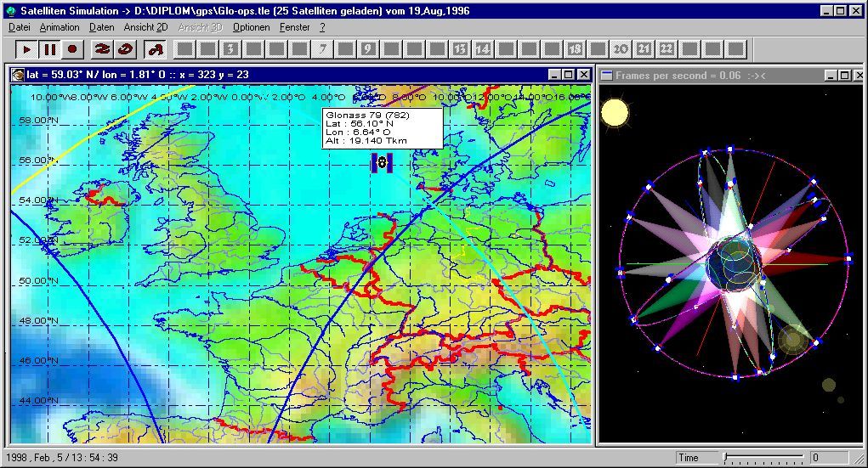Start the animation with the play button
Image resolution: width=868 pixels, height=468 pixels.
tap(26, 49)
